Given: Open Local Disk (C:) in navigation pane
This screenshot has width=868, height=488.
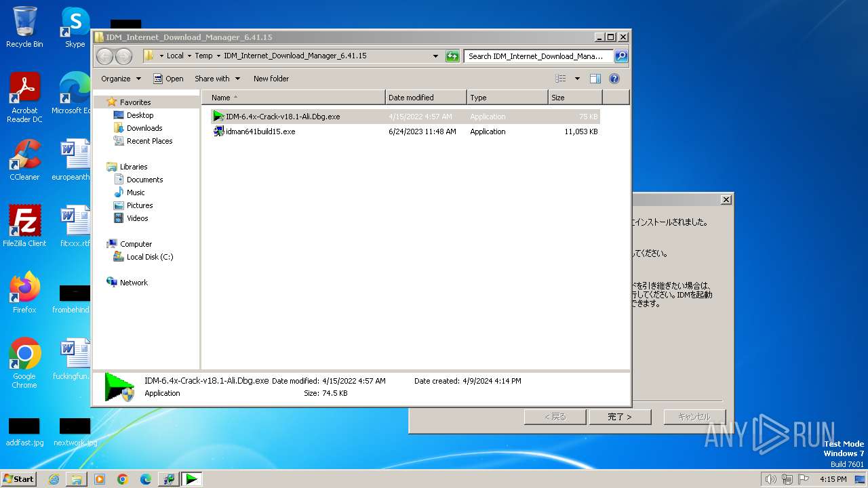Looking at the screenshot, I should point(149,257).
